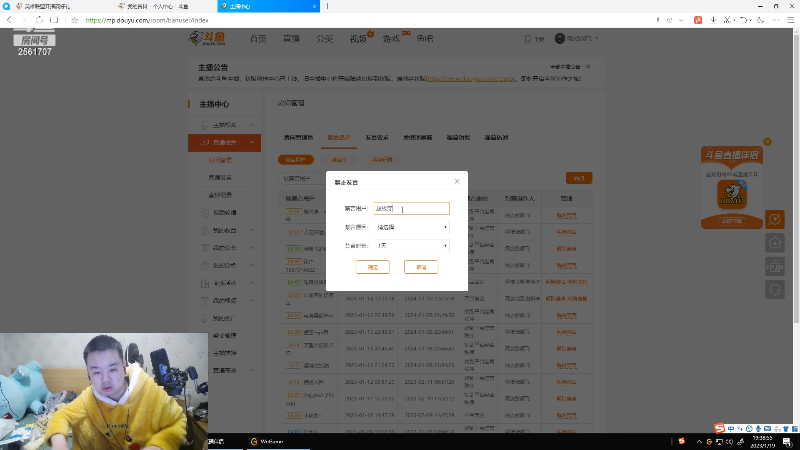Click the pie chart icon beside 数据分析
Image resolution: width=800 pixels, height=450 pixels.
point(205,265)
